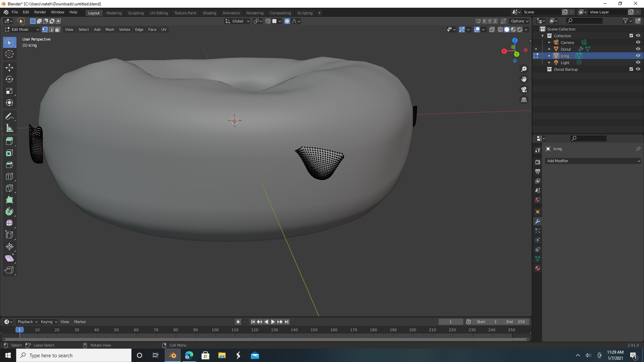Viewport: 644px width, 362px height.
Task: Switch to the Sculpting workspace tab
Action: click(x=136, y=13)
